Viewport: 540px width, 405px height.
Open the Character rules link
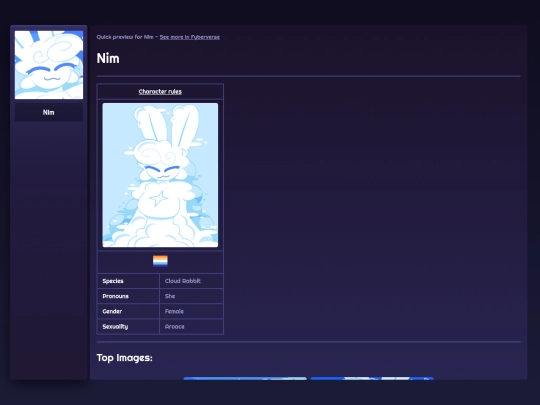tap(160, 92)
